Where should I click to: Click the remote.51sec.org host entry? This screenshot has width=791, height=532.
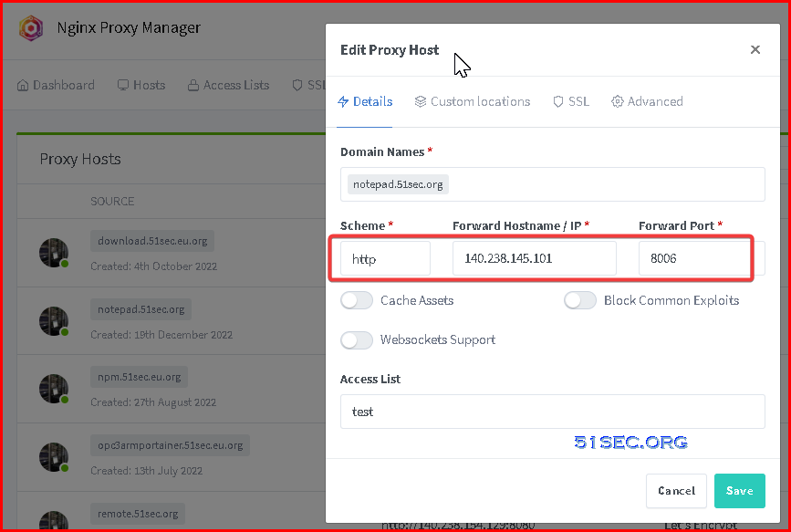pos(138,514)
